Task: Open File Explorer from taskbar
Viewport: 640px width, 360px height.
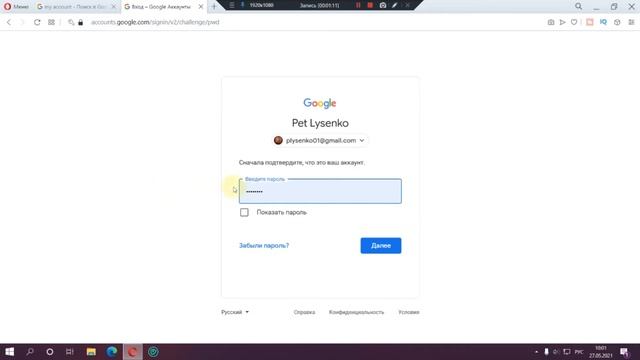Action: click(91, 352)
